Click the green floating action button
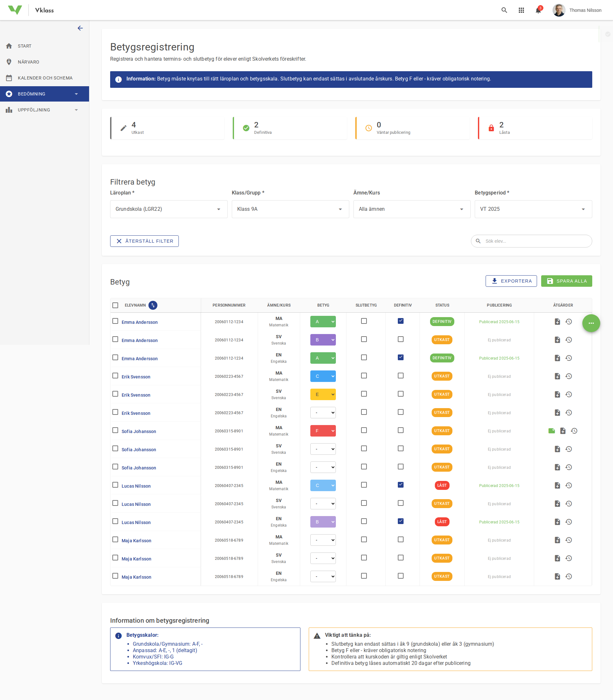 pos(591,323)
